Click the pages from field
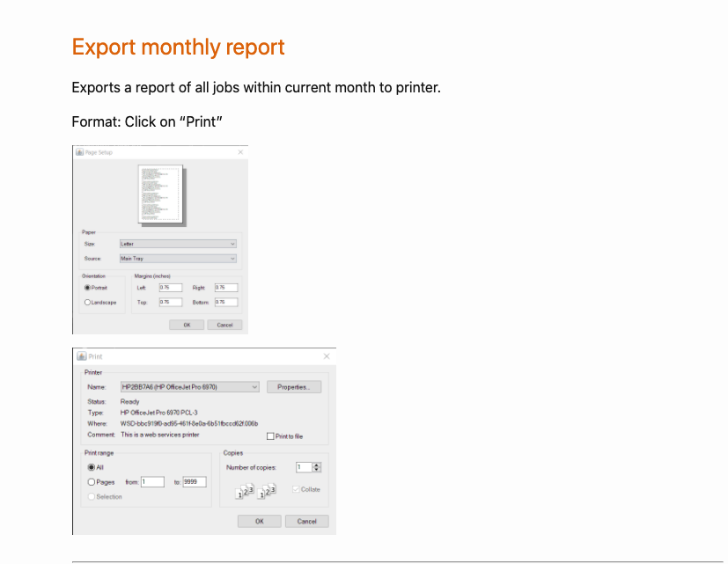The image size is (728, 564). coord(153,482)
